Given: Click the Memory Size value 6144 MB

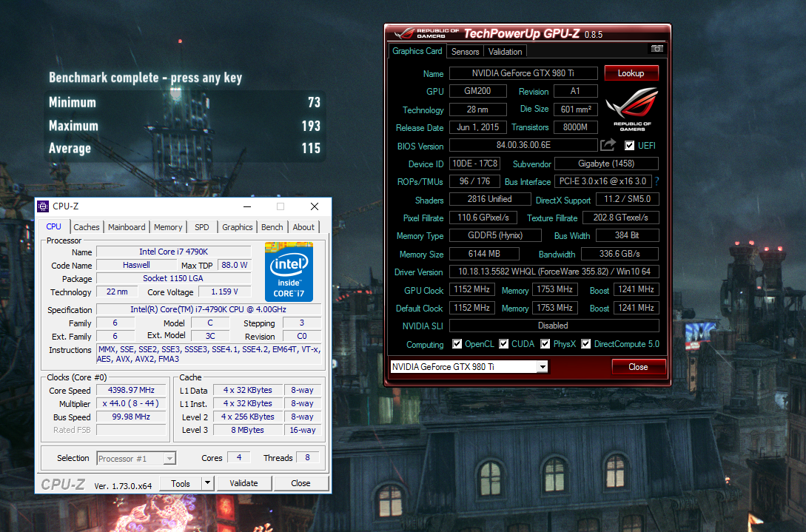Looking at the screenshot, I should tap(484, 253).
